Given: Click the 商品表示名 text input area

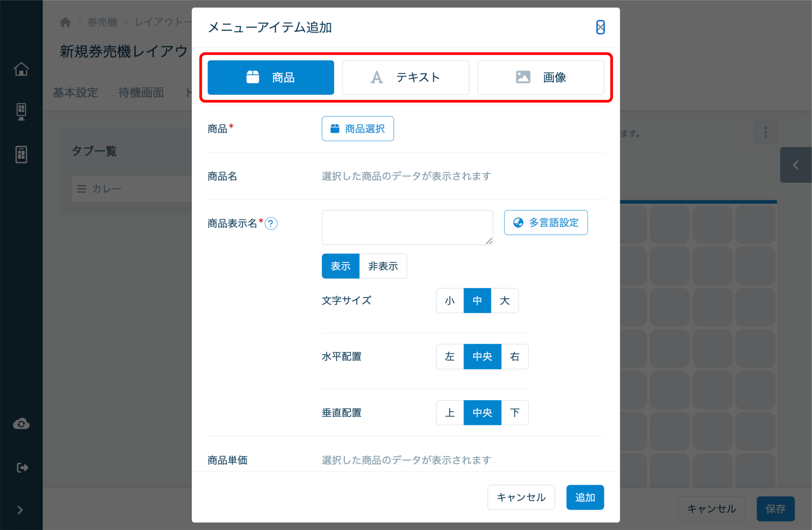Looking at the screenshot, I should [407, 227].
